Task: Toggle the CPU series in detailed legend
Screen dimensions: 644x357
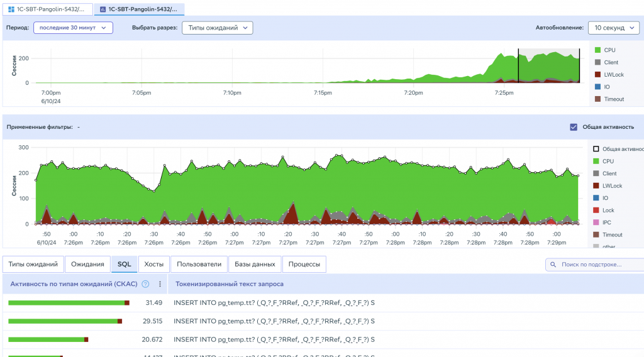Action: pos(596,162)
